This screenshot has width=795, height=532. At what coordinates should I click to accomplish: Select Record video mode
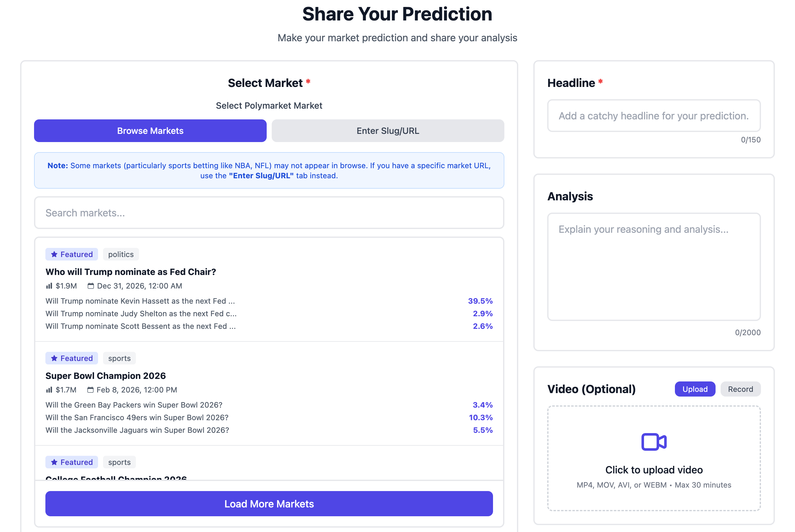pyautogui.click(x=740, y=389)
